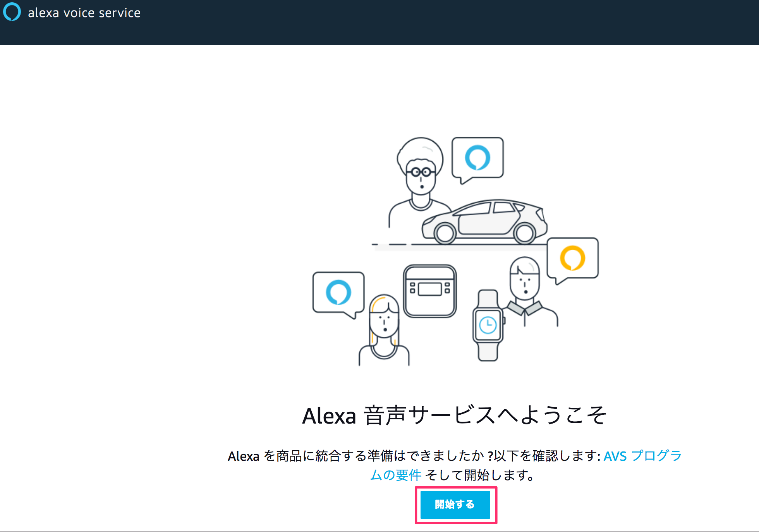Click the smart speaker device illustration
The image size is (759, 532).
click(430, 291)
